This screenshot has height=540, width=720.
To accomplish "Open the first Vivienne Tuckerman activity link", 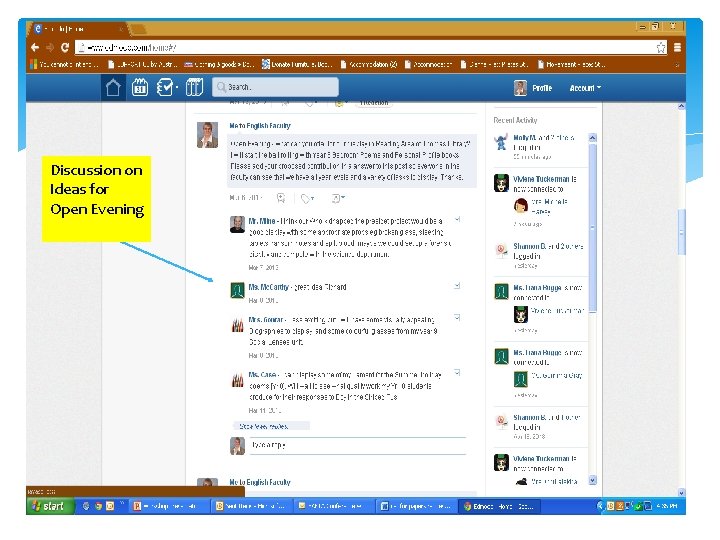I will [x=541, y=179].
